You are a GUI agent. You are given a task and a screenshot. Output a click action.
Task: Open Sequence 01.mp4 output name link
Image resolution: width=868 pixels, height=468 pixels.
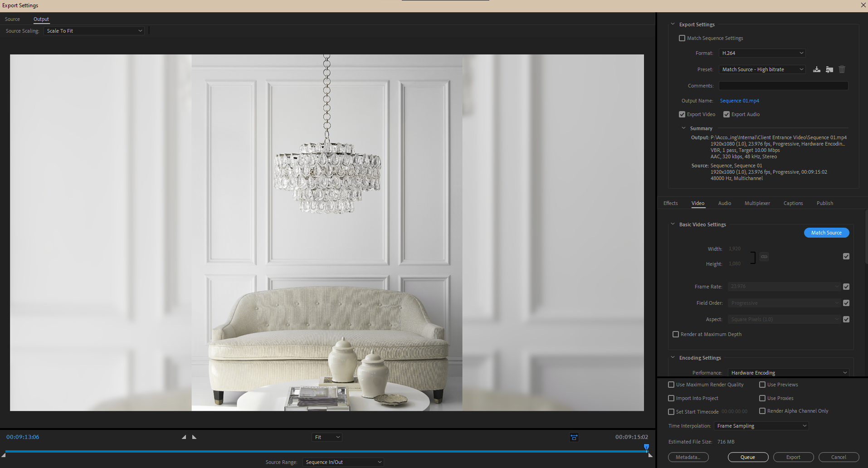click(x=739, y=100)
